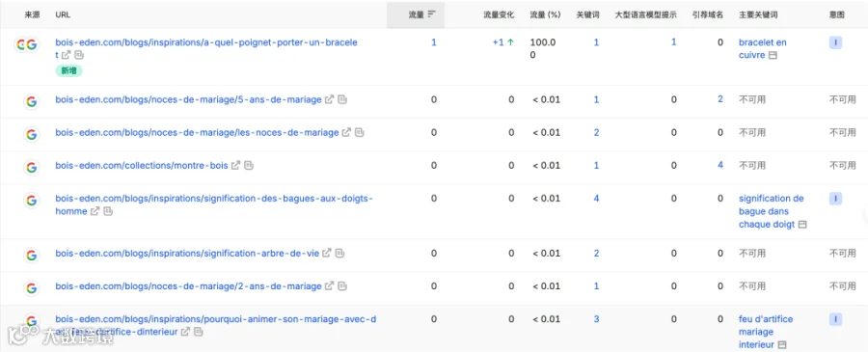This screenshot has height=352, width=868.
Task: Click SERP icon next to feu d'artifice mariage interieur
Action: point(781,345)
